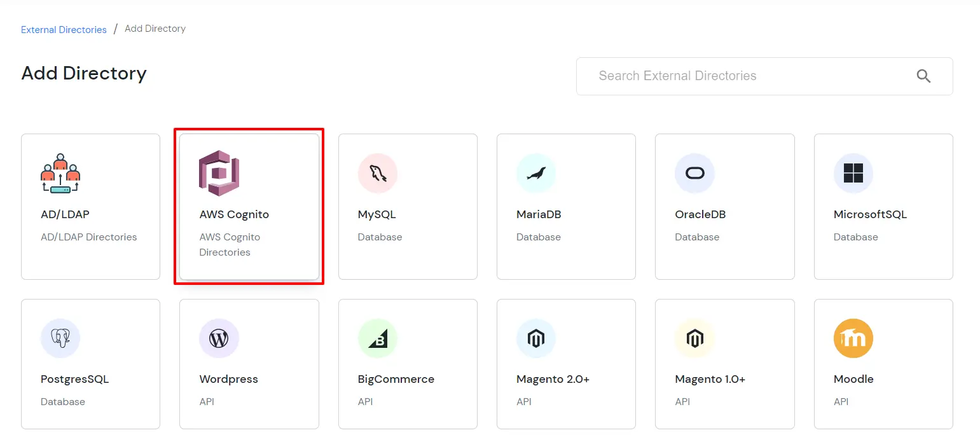
Task: Click the search magnifier icon
Action: point(923,76)
